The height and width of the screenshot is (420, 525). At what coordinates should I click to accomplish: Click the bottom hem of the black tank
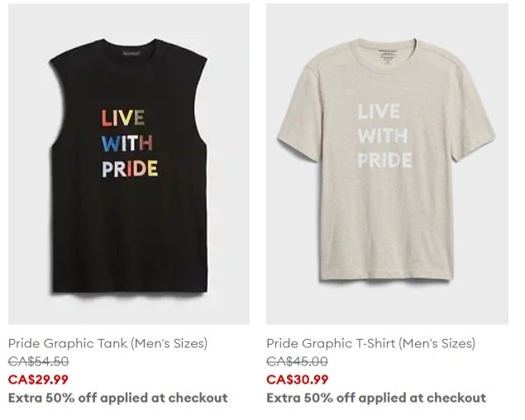pyautogui.click(x=130, y=290)
